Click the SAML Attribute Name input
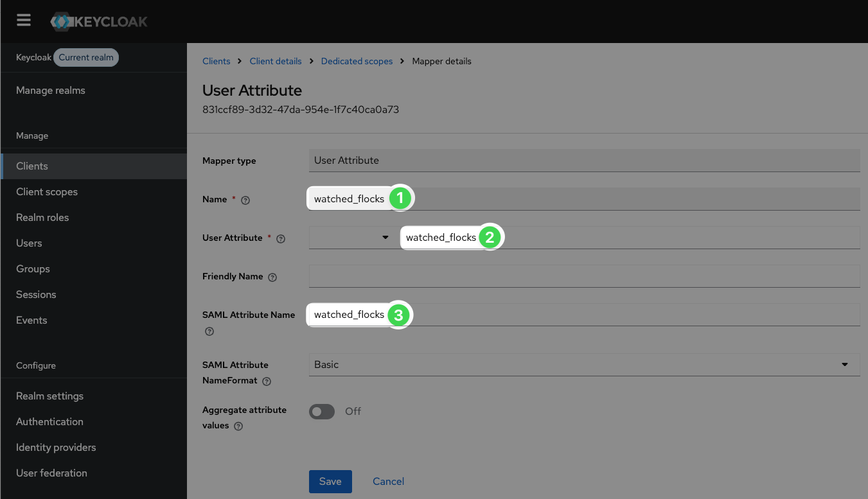 584,315
